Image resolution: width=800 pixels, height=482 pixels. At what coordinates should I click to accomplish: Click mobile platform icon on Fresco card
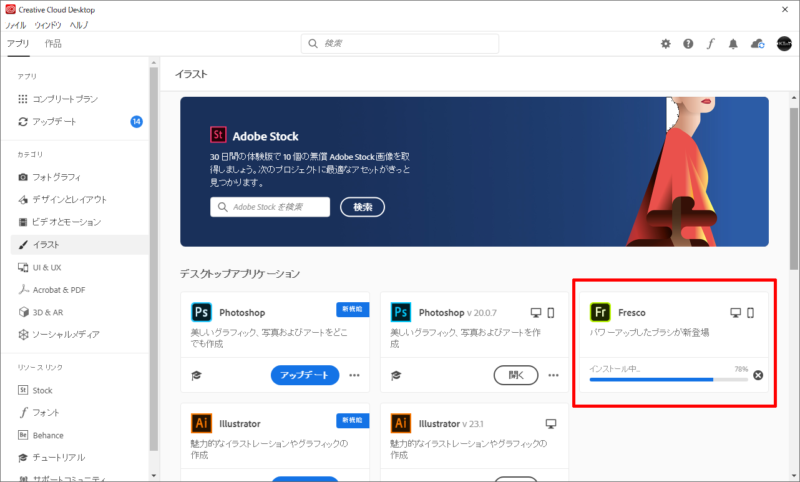[751, 313]
